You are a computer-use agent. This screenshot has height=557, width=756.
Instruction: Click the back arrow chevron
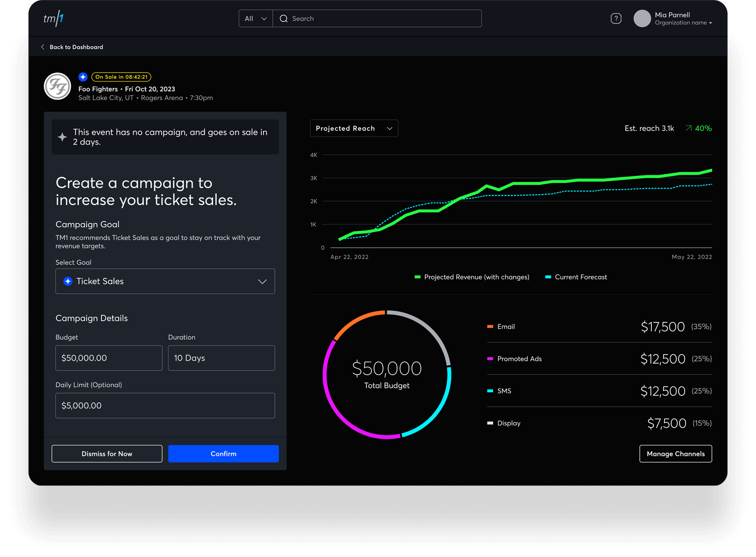click(43, 47)
